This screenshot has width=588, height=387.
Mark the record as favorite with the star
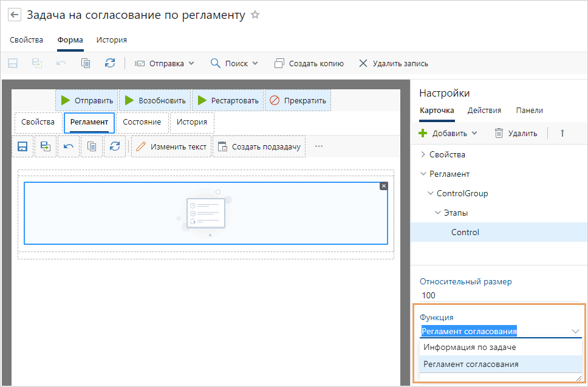click(x=255, y=15)
